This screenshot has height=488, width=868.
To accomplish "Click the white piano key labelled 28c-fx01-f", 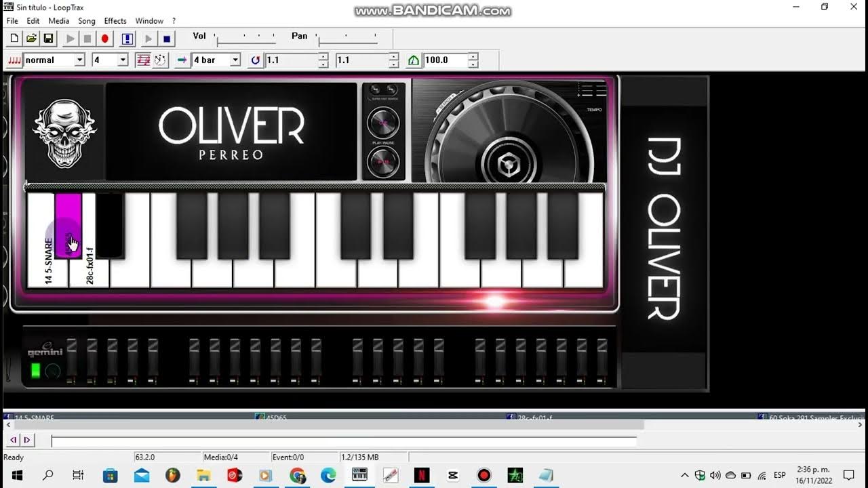I will tap(90, 272).
